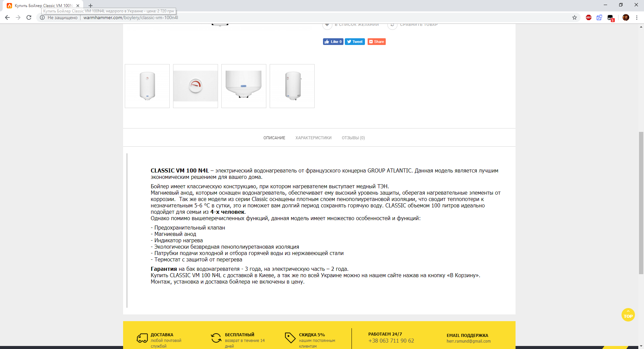Select the boiler bottom view thumbnail

click(x=244, y=86)
